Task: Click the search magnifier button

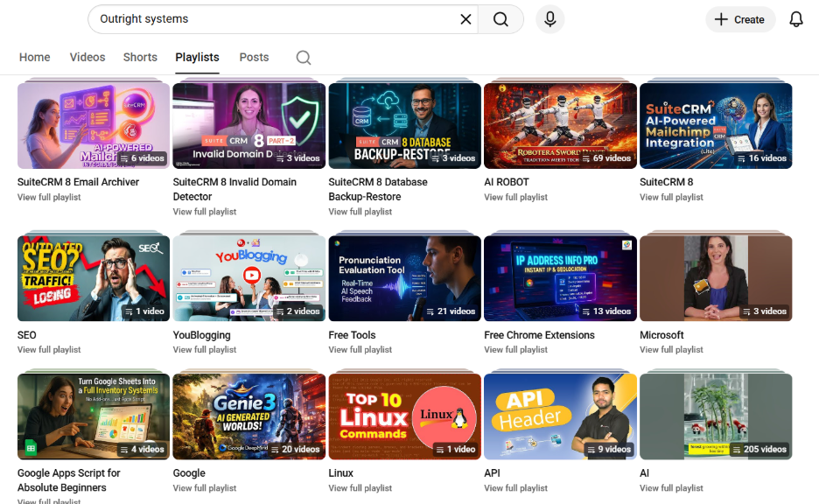Action: [500, 19]
